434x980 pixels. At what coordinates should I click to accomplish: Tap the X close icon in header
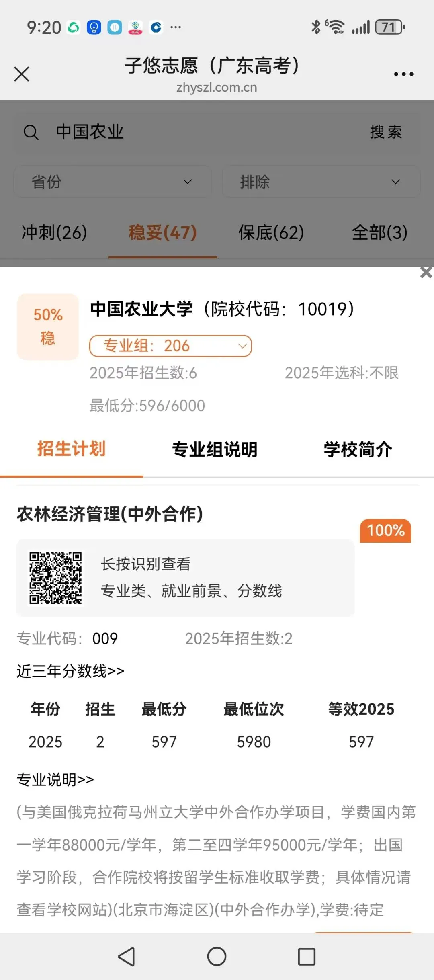click(22, 74)
